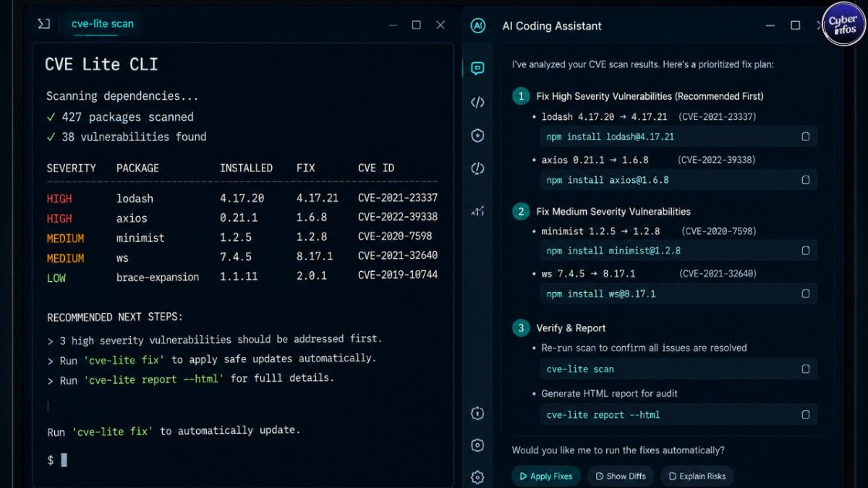The width and height of the screenshot is (868, 488).
Task: Click '427 packages scanned' line
Action: (127, 117)
